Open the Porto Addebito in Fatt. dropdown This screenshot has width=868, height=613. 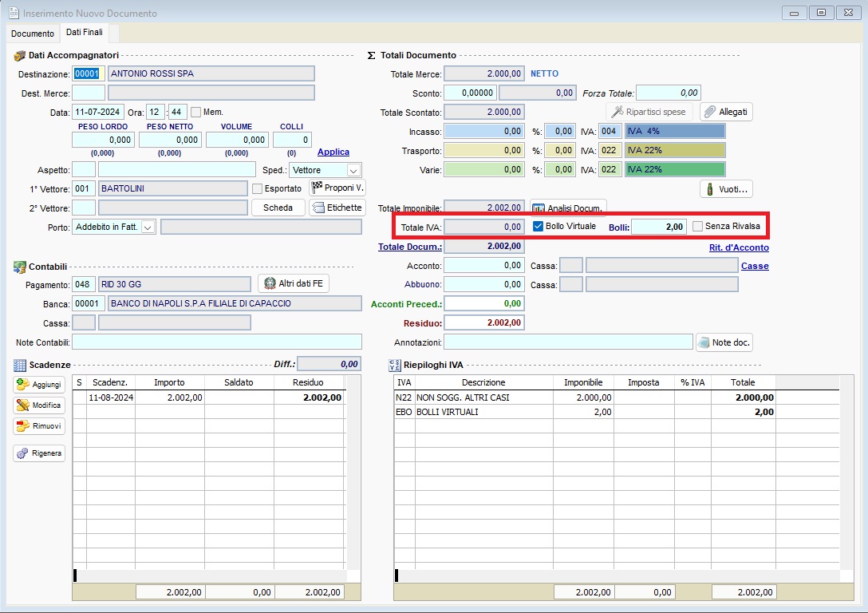point(148,227)
